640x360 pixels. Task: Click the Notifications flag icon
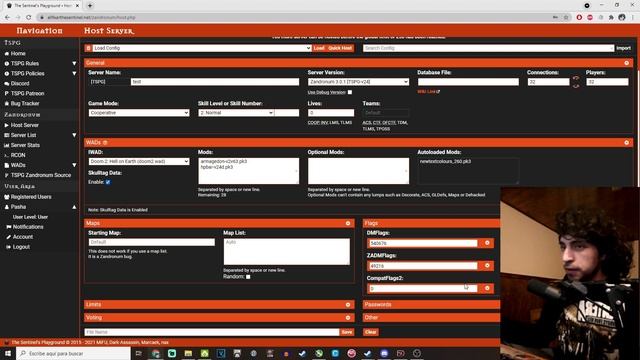pos(9,227)
